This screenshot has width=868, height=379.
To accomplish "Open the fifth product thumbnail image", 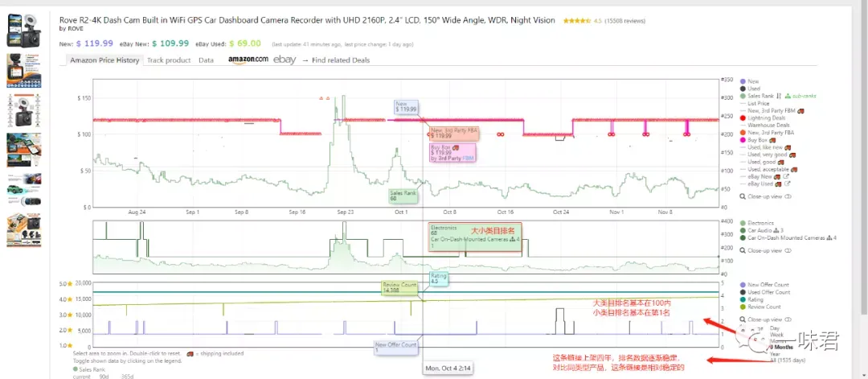I will pos(24,190).
